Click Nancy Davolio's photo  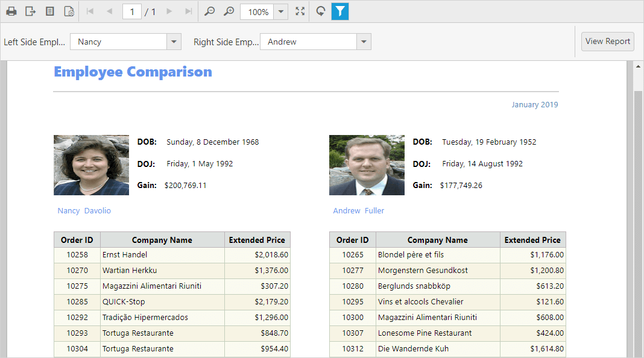[x=91, y=165]
